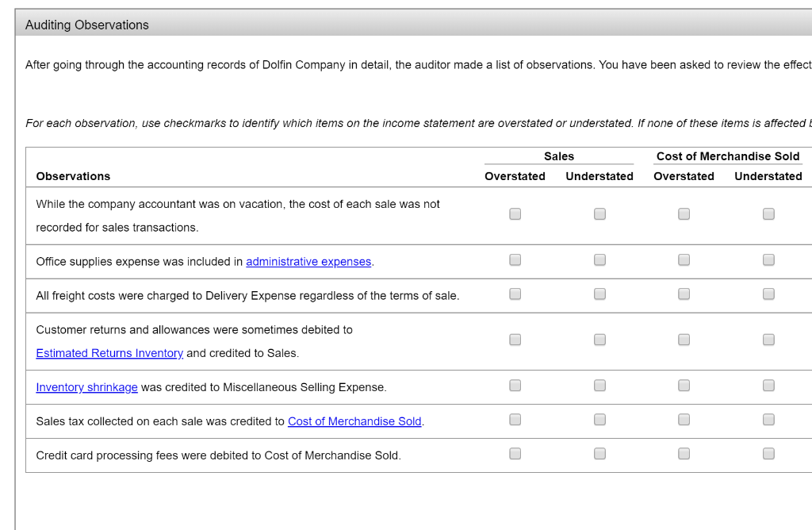The image size is (812, 530).
Task: Check Cost Understated for credit card fees row
Action: pos(768,454)
